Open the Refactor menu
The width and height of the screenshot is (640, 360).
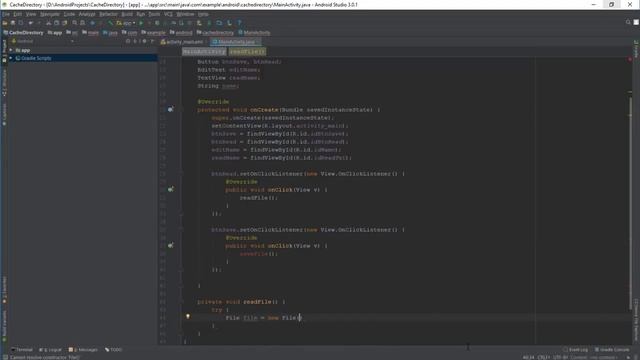(108, 14)
